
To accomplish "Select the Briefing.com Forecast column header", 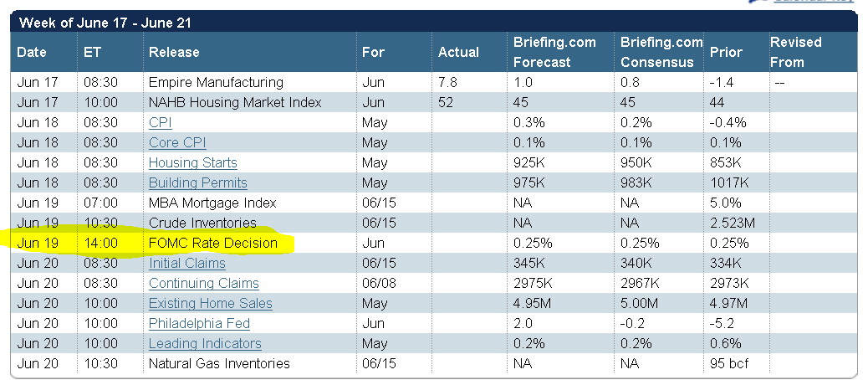I will coord(542,52).
